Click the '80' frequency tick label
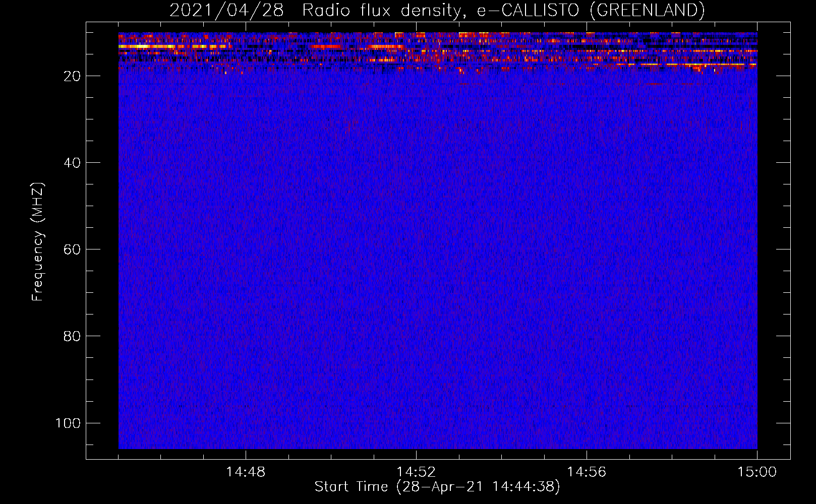This screenshot has height=504, width=816. point(72,336)
